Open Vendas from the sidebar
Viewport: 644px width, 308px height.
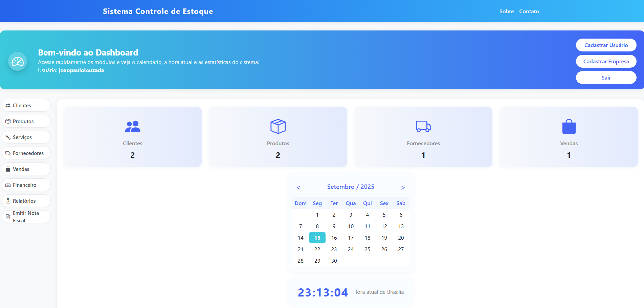[26, 169]
